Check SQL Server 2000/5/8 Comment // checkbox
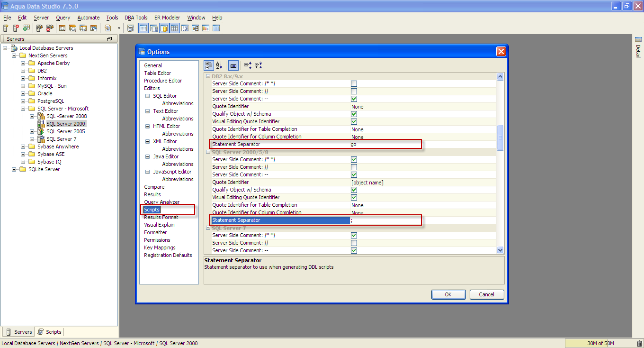 click(x=354, y=167)
